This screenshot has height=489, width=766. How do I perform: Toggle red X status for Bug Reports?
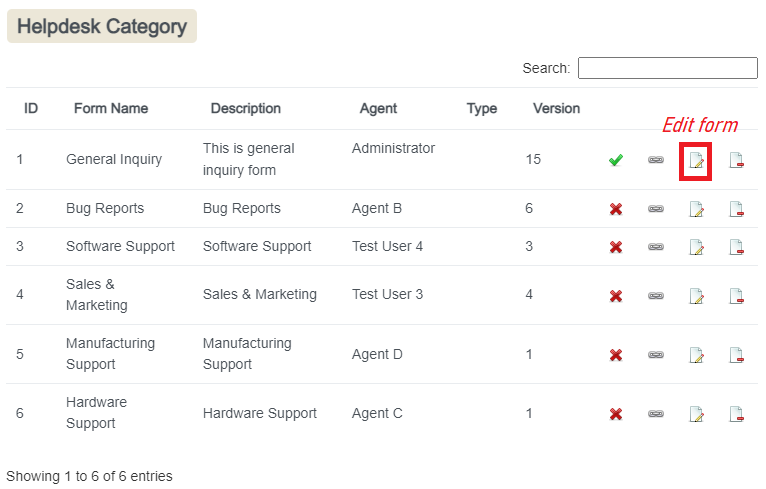click(x=616, y=209)
